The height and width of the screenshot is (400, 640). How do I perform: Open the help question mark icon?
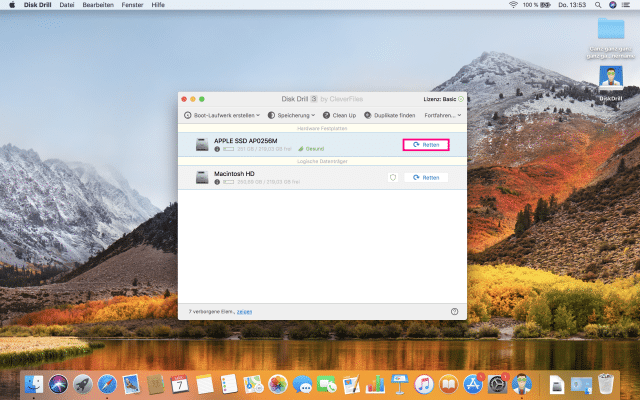pos(455,311)
